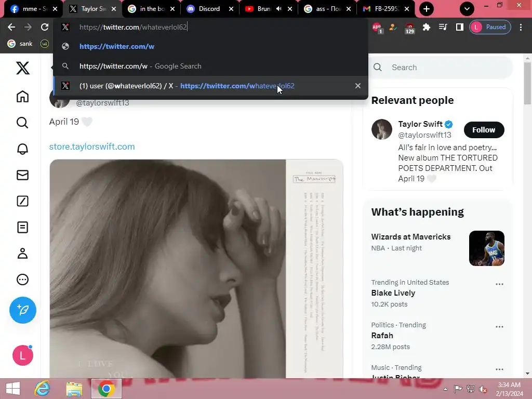Switch to the Discord tab

[209, 9]
